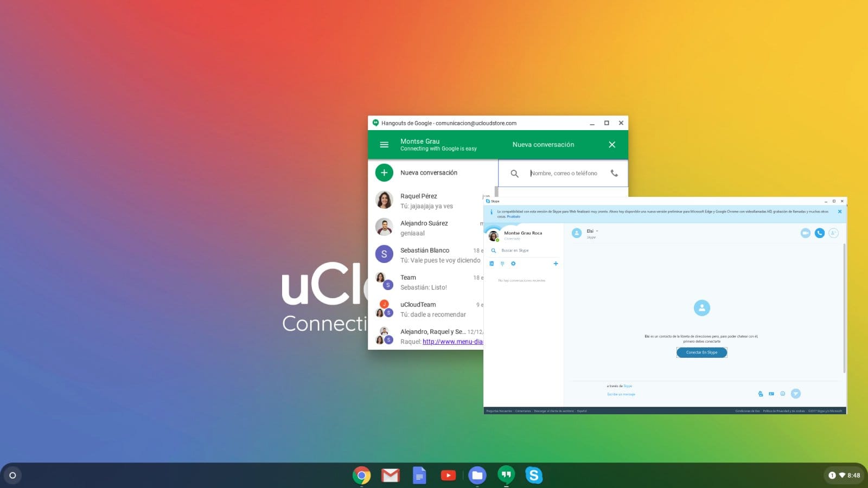Click Preguntas frecuentes footer link

tap(499, 411)
